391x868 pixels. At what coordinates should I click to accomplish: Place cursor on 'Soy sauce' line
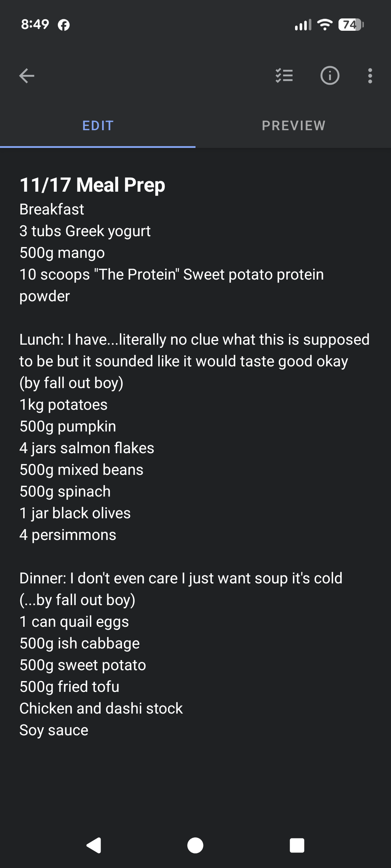pyautogui.click(x=54, y=730)
